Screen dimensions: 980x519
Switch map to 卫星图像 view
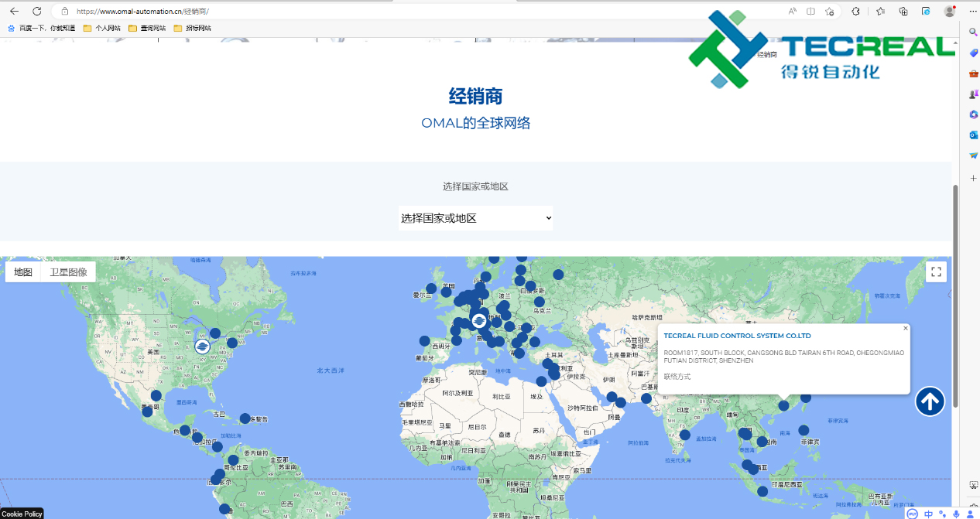[x=68, y=272]
